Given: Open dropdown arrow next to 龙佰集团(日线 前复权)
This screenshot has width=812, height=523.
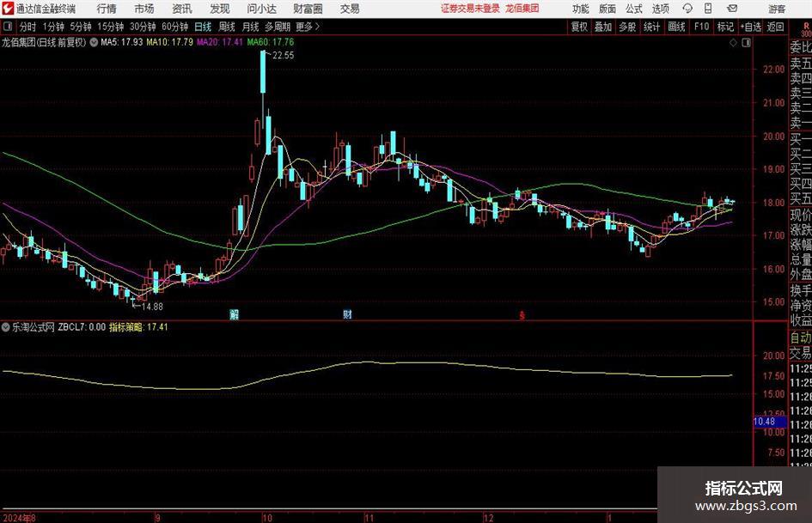Looking at the screenshot, I should 94,42.
